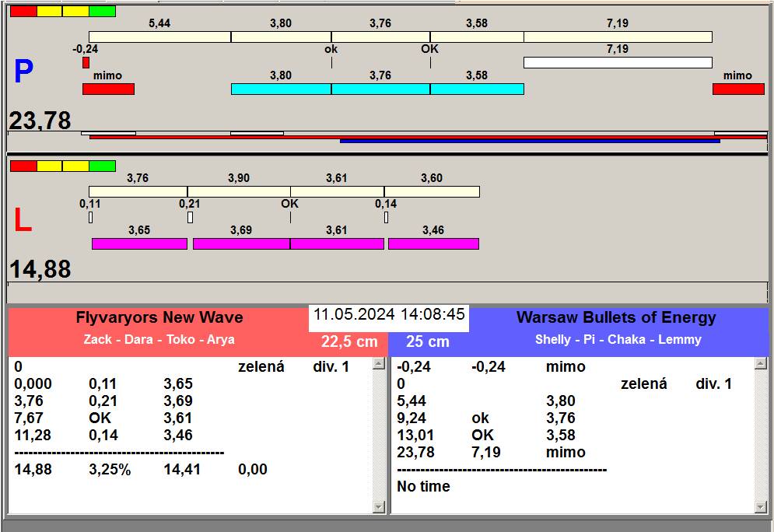Image resolution: width=774 pixels, height=532 pixels.
Task: Click the green start light in lane P
Action: 103,12
